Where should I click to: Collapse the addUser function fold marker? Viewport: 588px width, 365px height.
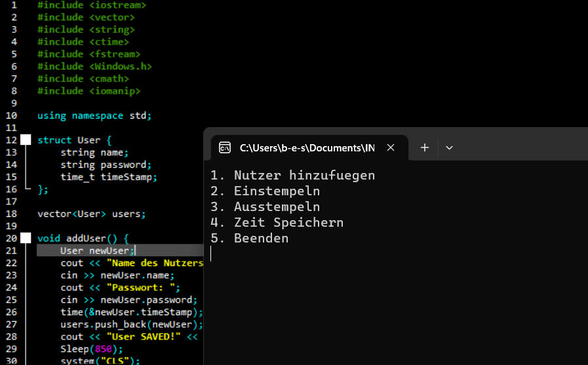[26, 238]
